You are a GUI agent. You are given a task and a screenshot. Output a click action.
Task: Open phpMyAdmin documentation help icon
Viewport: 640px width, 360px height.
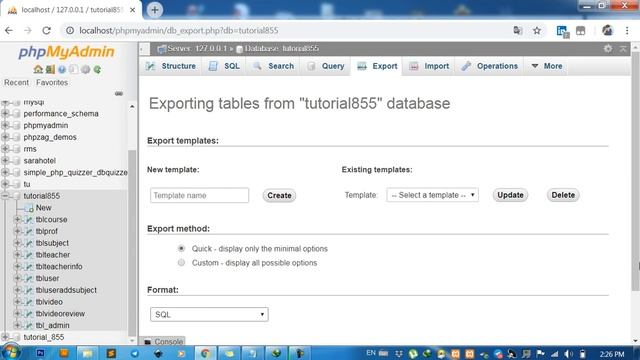62,69
